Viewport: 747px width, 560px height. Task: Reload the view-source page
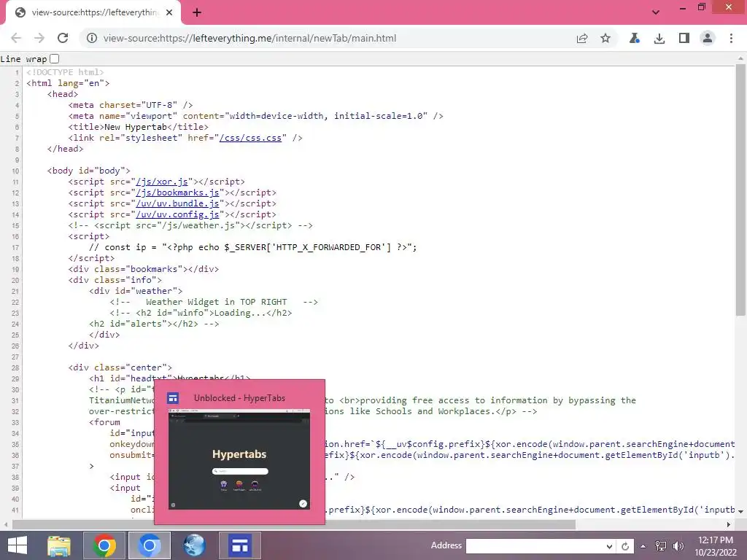click(x=63, y=38)
